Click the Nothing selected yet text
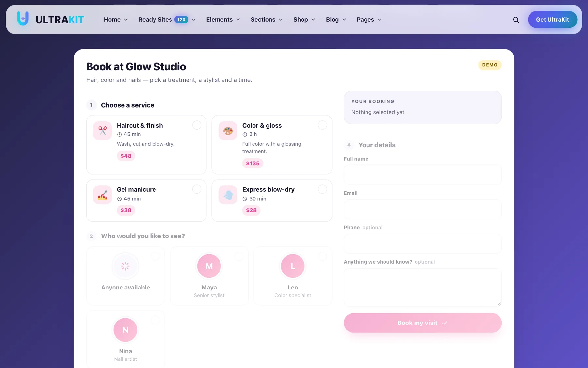This screenshot has height=368, width=588. (378, 112)
